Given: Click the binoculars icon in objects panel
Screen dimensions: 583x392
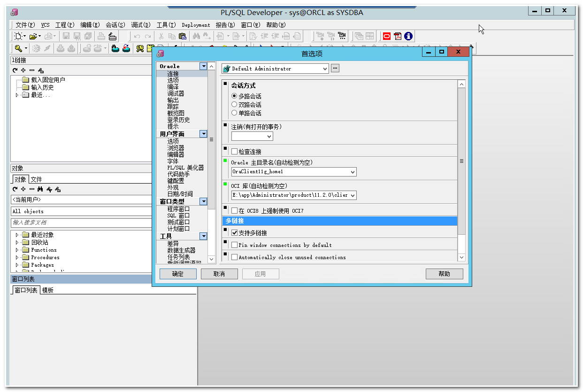Looking at the screenshot, I should coord(40,189).
